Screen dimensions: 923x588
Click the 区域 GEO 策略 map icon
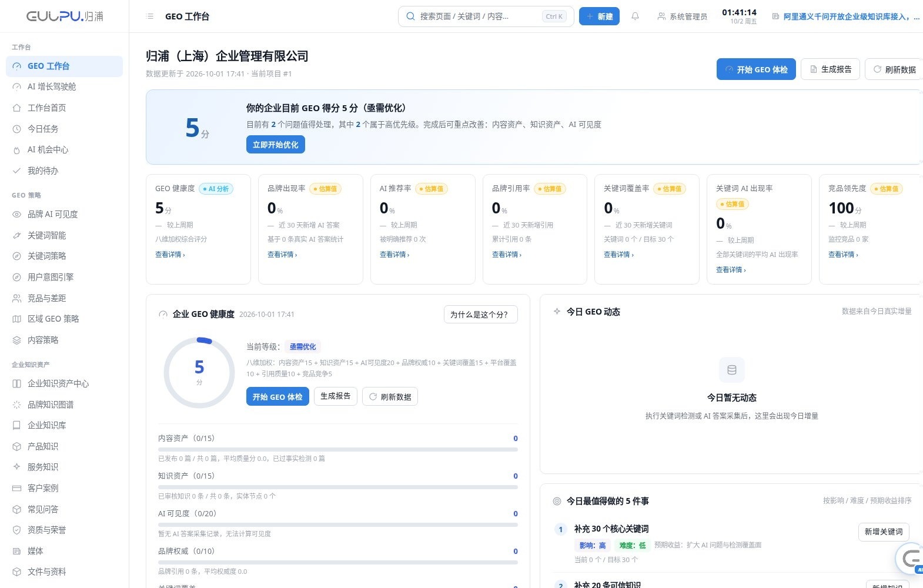pyautogui.click(x=16, y=319)
